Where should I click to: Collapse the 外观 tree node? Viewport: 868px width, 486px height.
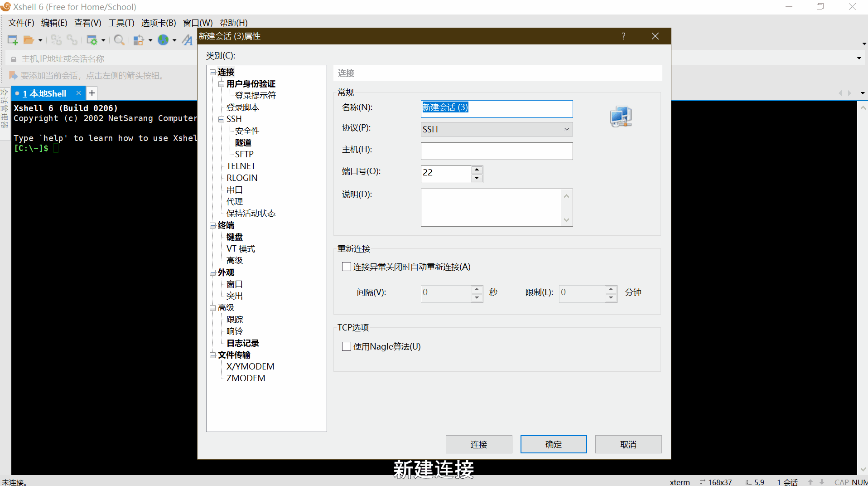pos(212,272)
